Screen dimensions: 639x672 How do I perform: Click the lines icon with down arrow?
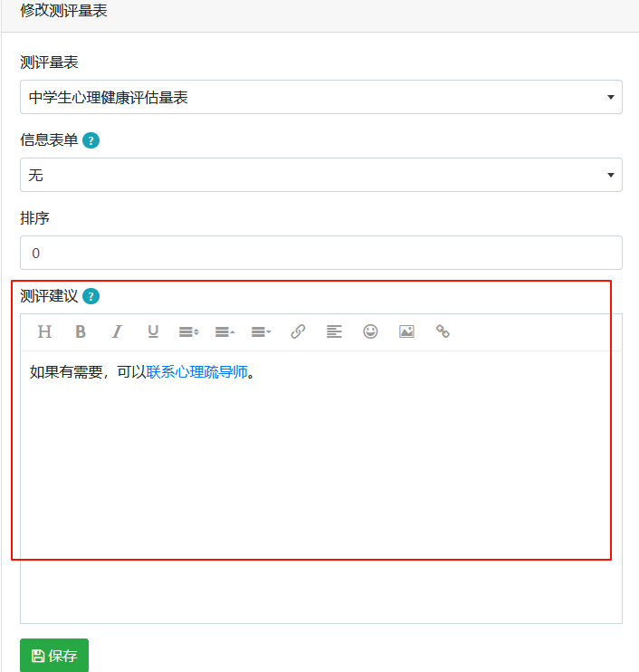coord(262,331)
